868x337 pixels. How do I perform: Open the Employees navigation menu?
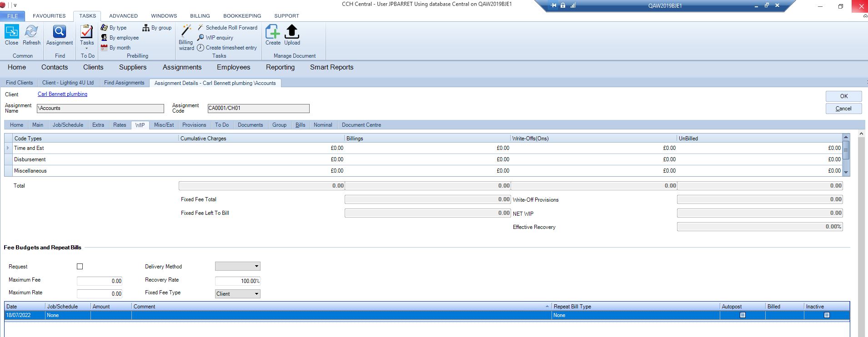point(233,67)
